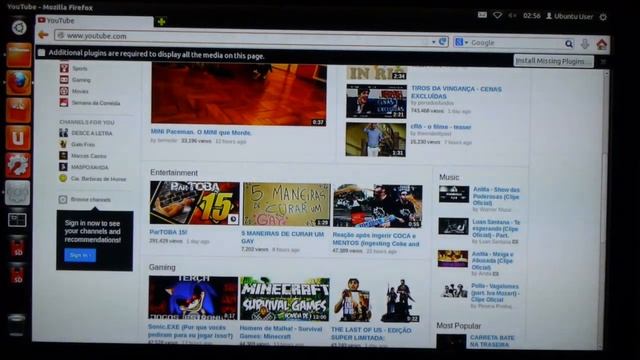Click watch-later clock on ParTOBA thumbnail
This screenshot has height=360, width=640.
(x=233, y=219)
